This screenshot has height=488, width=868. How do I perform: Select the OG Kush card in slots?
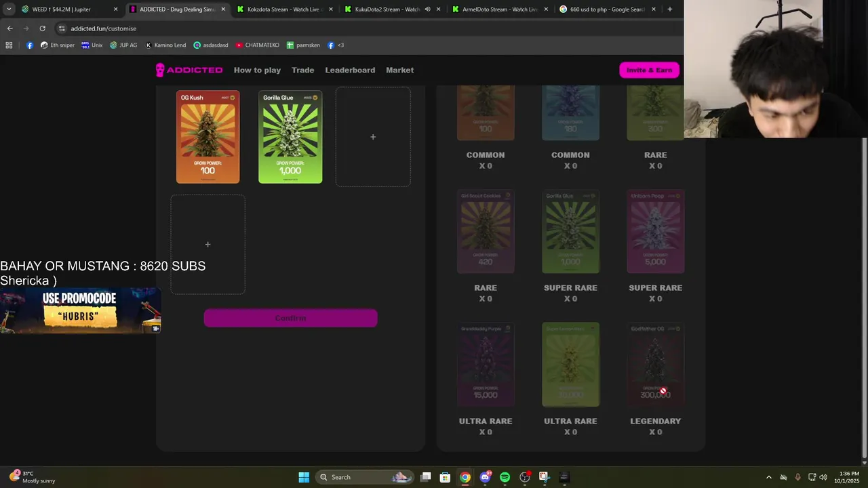click(208, 137)
